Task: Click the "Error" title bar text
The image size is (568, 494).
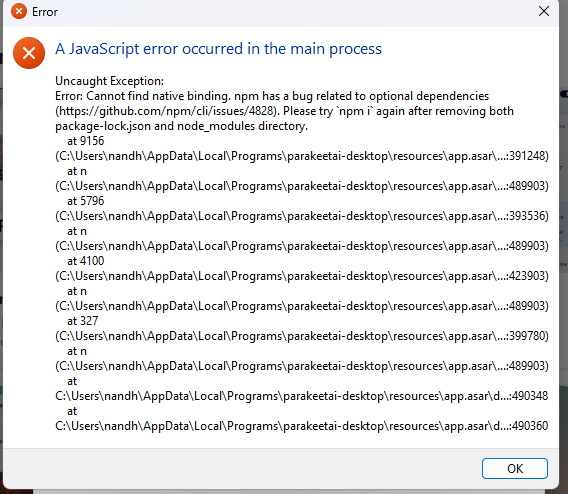Action: tap(45, 12)
